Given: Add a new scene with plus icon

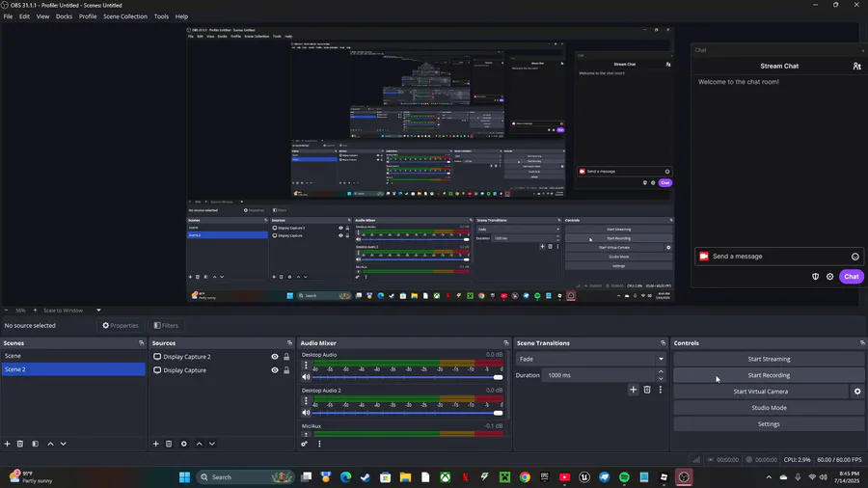Looking at the screenshot, I should (x=7, y=444).
